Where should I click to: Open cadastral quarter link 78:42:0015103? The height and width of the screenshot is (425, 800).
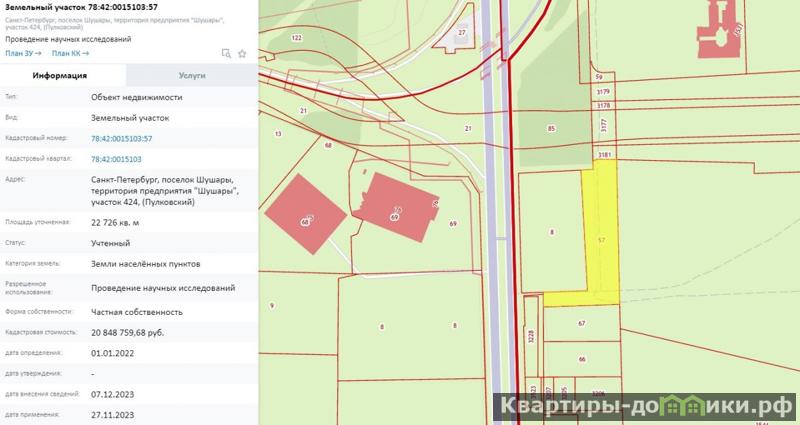pyautogui.click(x=116, y=159)
